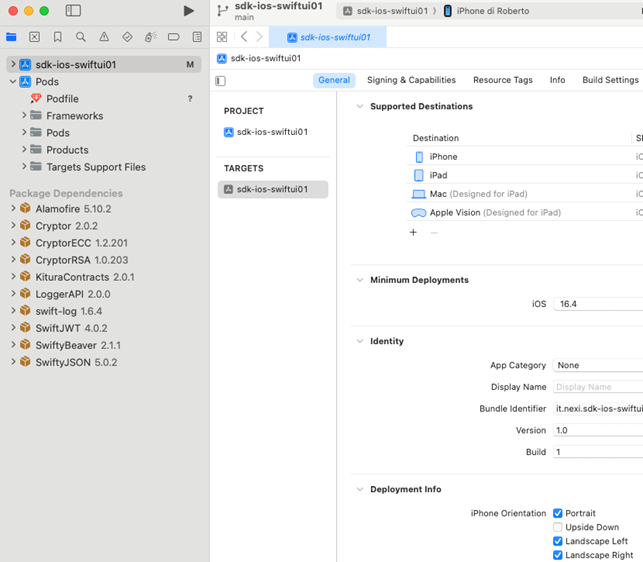
Task: Select the sdk-ios-swiftui01 editor tab
Action: coord(328,37)
